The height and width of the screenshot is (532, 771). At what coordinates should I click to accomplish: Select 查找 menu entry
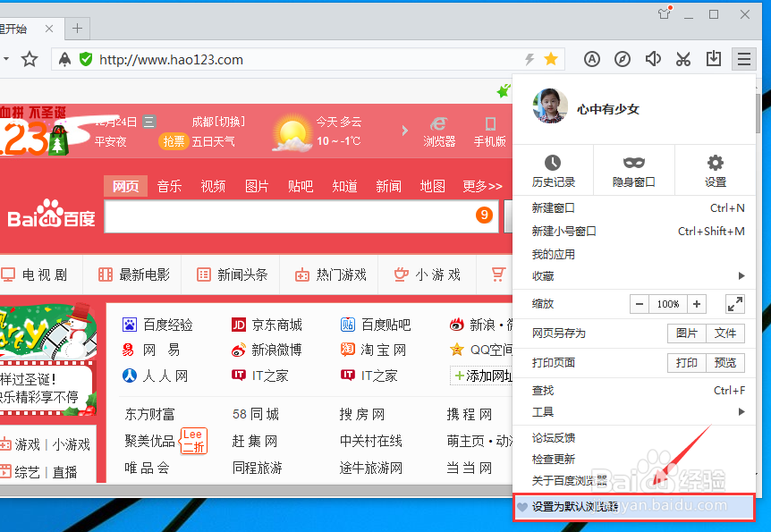pos(634,391)
